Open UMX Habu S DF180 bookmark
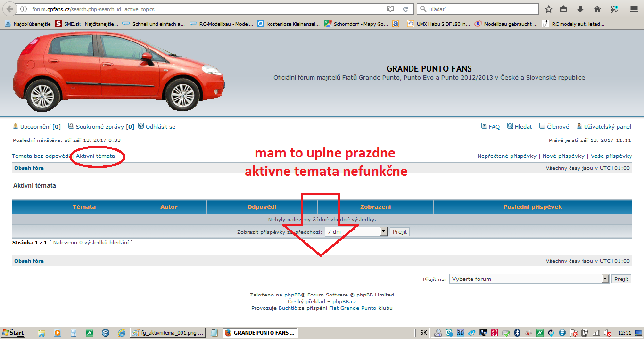Screen dimensions: 644x362 438,24
